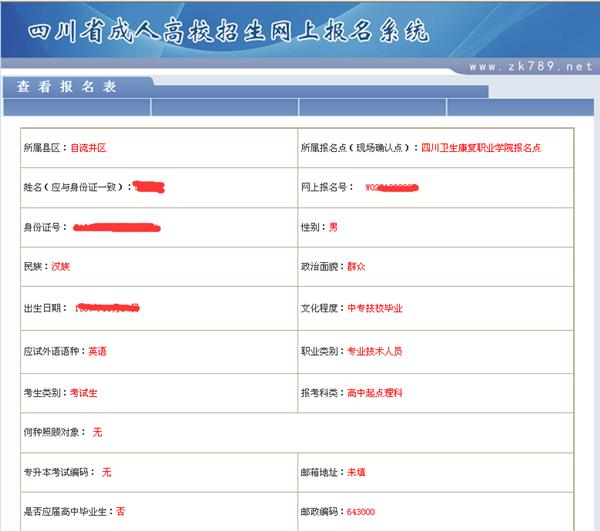
Task: Select the education level 中专技校毕业
Action: (374, 309)
